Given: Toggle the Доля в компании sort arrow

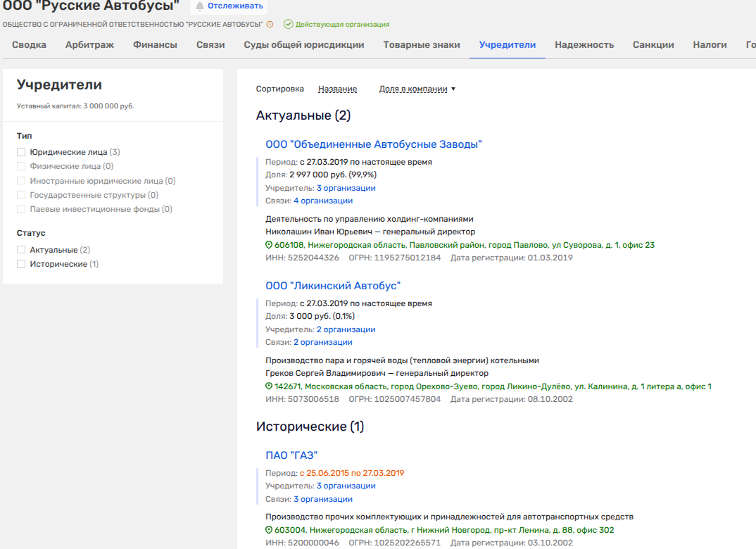Looking at the screenshot, I should point(453,89).
